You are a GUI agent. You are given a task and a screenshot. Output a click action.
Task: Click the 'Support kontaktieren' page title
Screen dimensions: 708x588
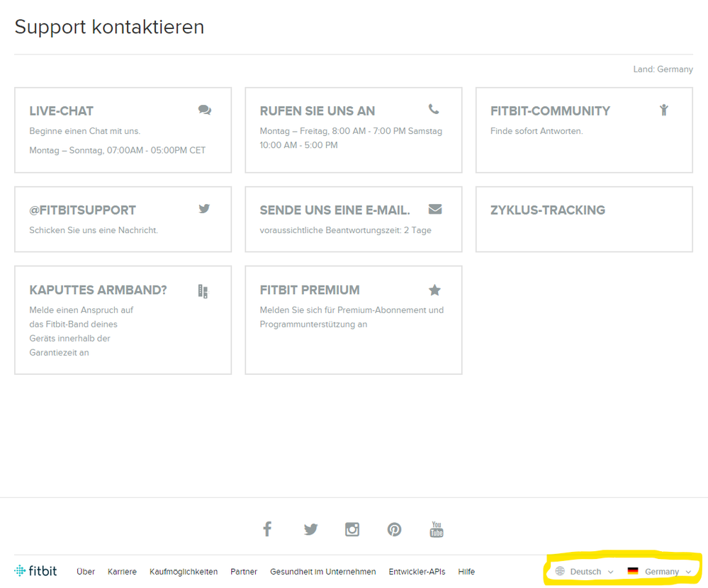click(x=109, y=27)
